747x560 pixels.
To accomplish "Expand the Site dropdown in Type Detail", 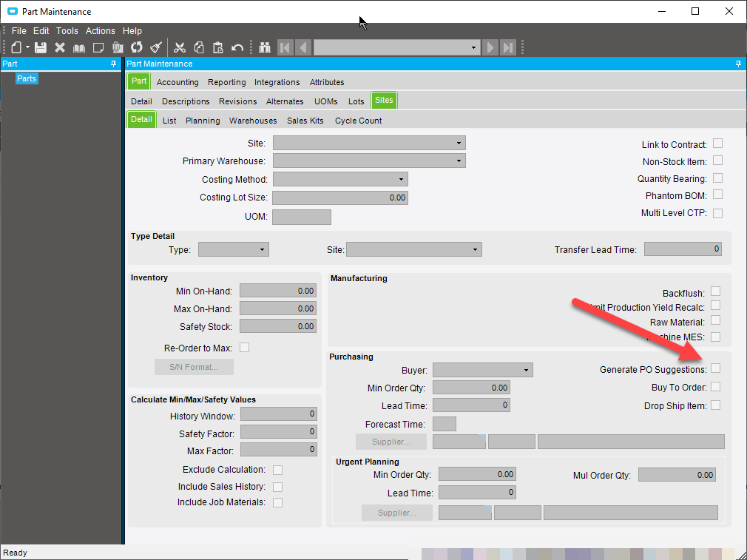I will click(x=475, y=249).
